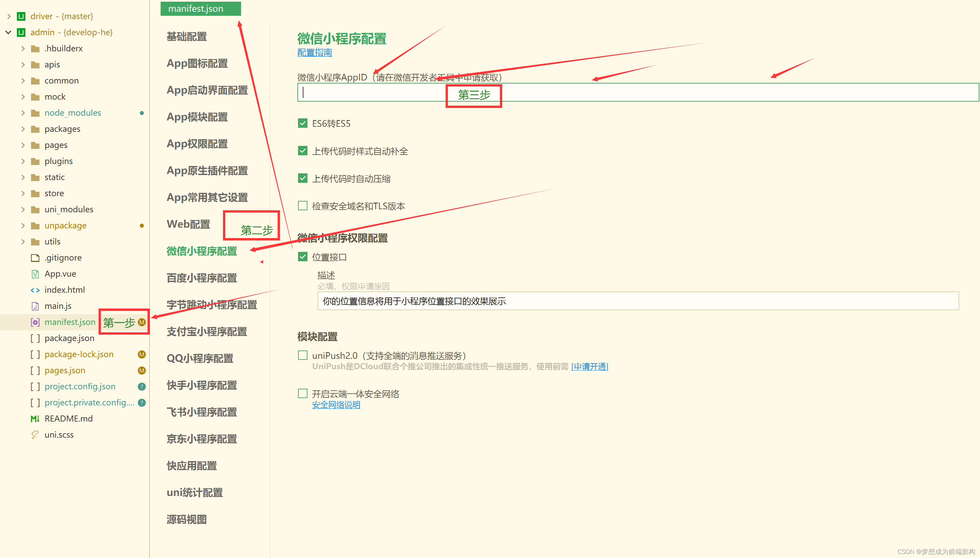
Task: Open the 源码视图 section
Action: click(x=186, y=520)
